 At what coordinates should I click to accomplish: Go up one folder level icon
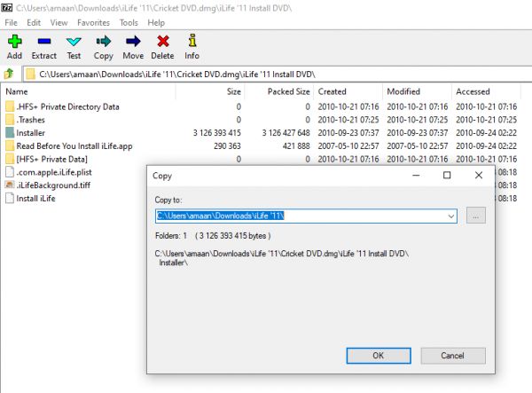[10, 73]
